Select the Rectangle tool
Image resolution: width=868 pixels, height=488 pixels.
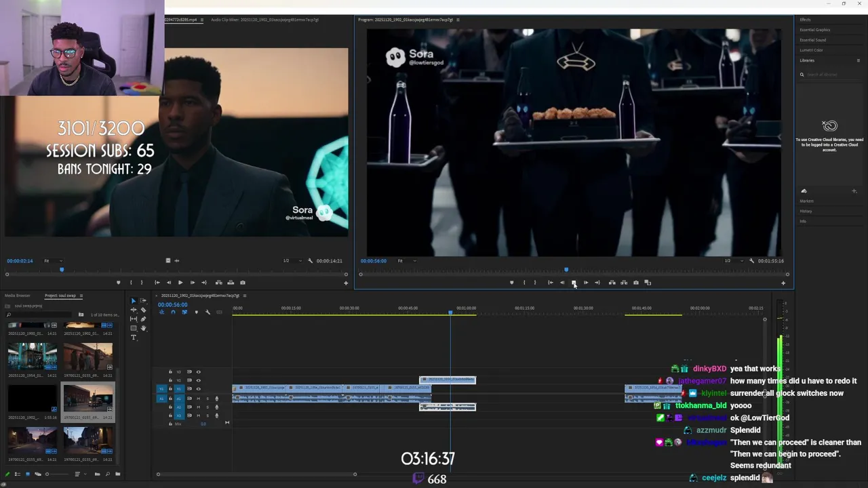coord(134,328)
